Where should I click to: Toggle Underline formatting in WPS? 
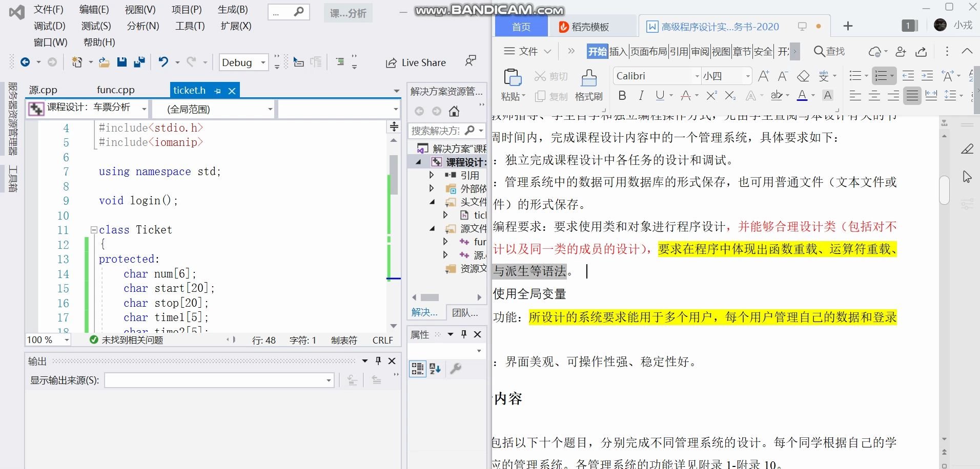click(x=660, y=95)
